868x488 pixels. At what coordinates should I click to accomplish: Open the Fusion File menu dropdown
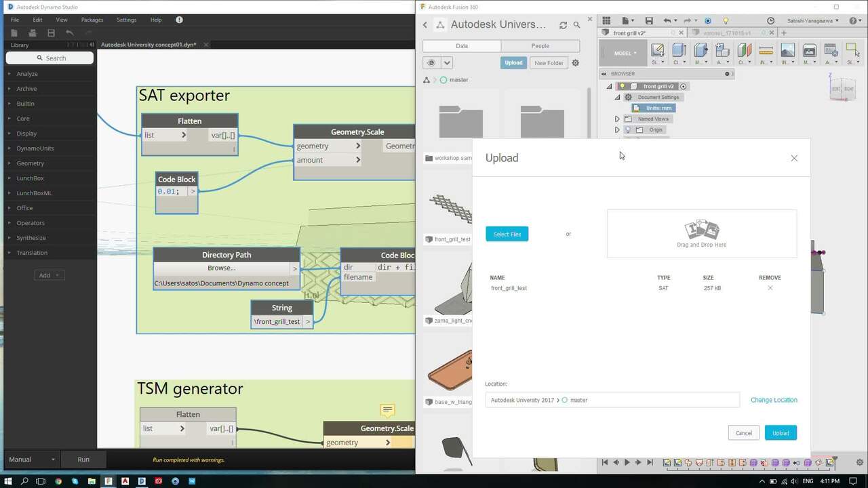pyautogui.click(x=629, y=21)
